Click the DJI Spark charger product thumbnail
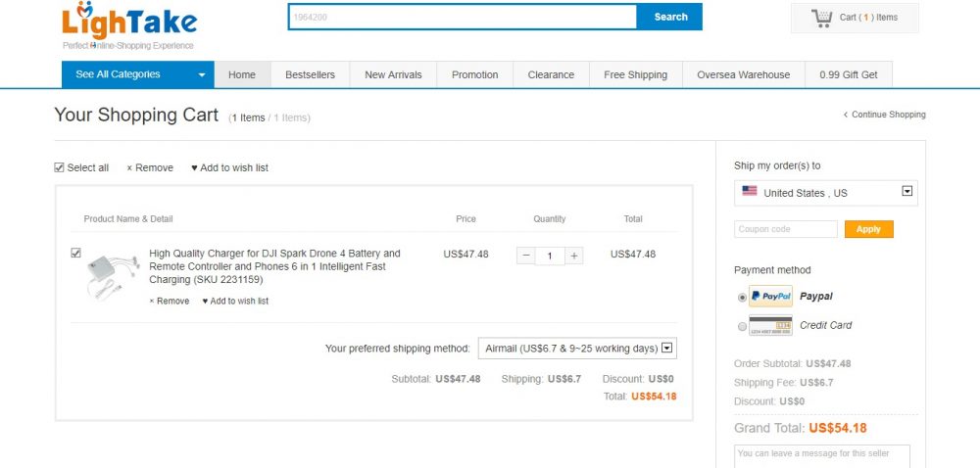 click(x=107, y=275)
